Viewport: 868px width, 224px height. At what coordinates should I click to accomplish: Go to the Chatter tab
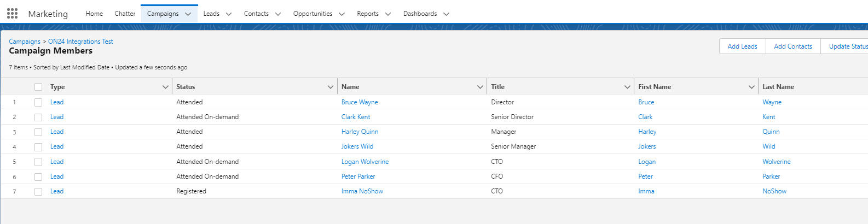point(125,14)
